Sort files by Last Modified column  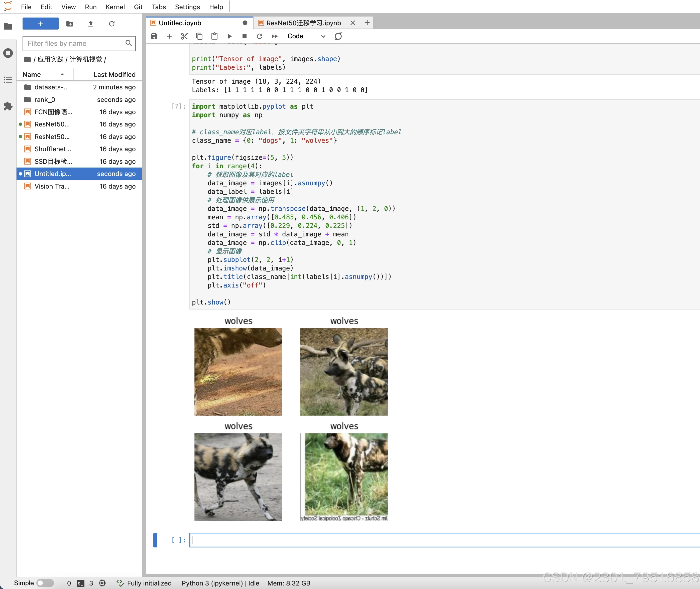pyautogui.click(x=114, y=74)
